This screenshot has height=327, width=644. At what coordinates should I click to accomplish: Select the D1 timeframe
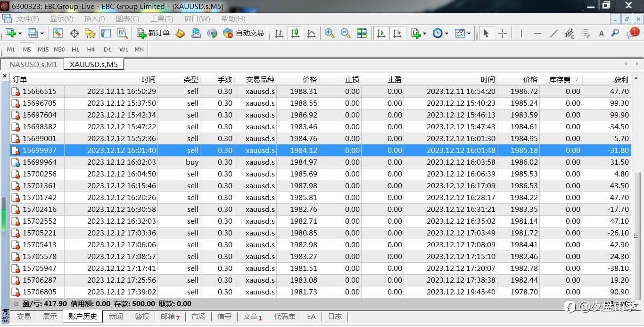point(107,49)
